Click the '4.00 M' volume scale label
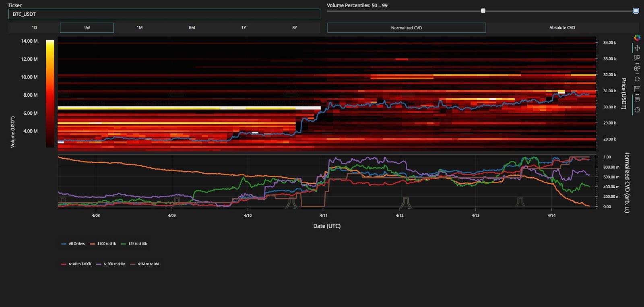This screenshot has height=307, width=644. pyautogui.click(x=31, y=131)
